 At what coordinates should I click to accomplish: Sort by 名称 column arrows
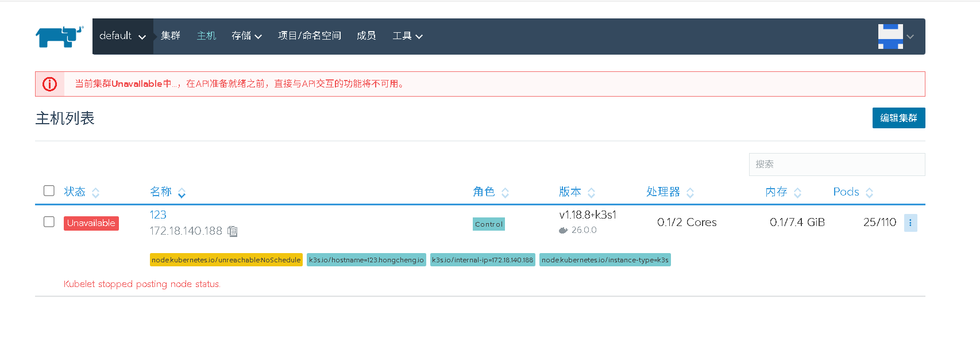(x=182, y=193)
